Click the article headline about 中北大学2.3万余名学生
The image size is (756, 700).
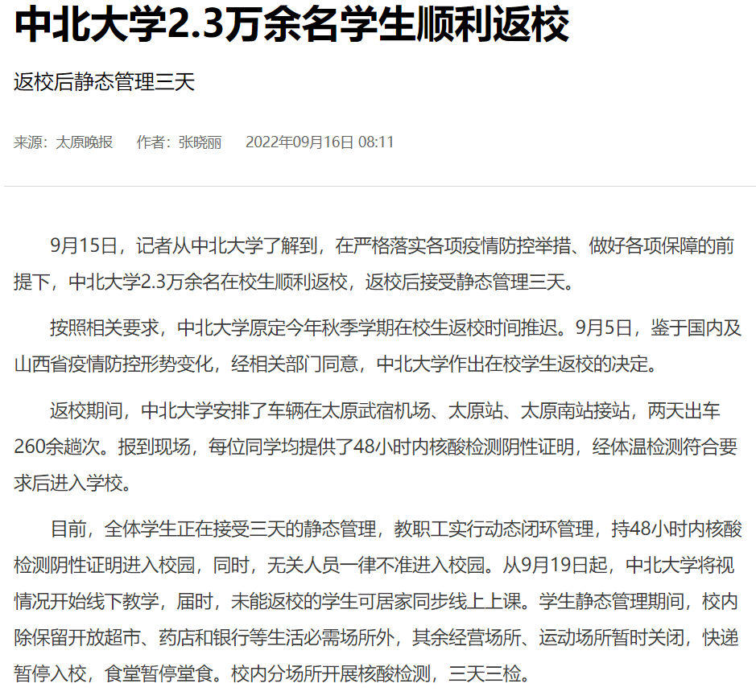coord(291,24)
